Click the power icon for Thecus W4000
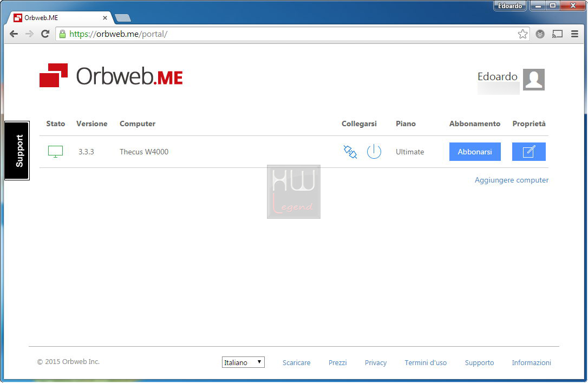588x383 pixels. 374,152
